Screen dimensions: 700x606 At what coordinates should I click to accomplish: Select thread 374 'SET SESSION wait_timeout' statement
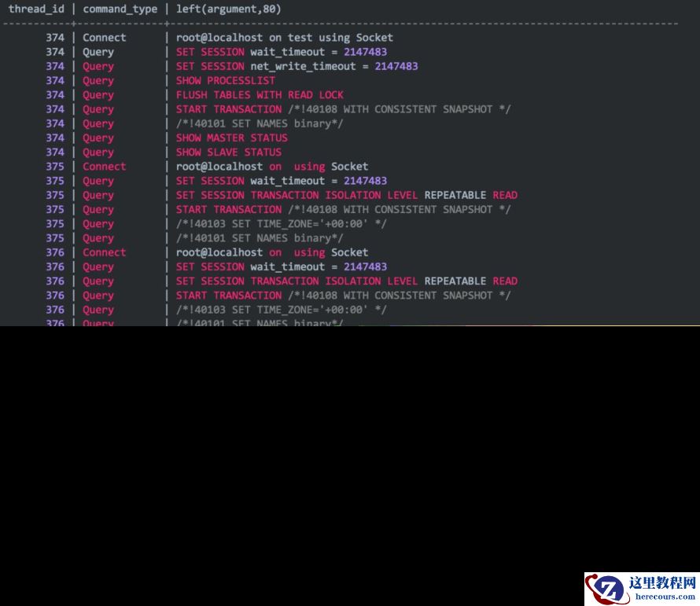(282, 52)
